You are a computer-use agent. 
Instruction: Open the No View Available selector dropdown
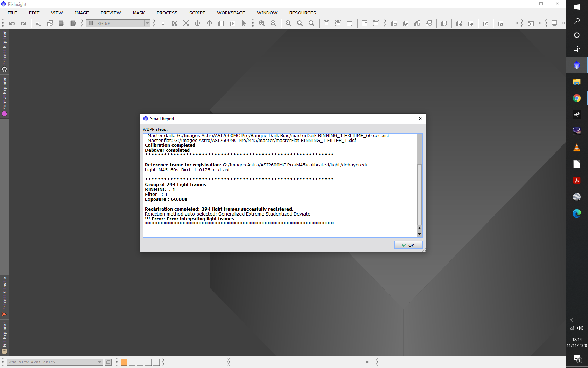click(100, 362)
